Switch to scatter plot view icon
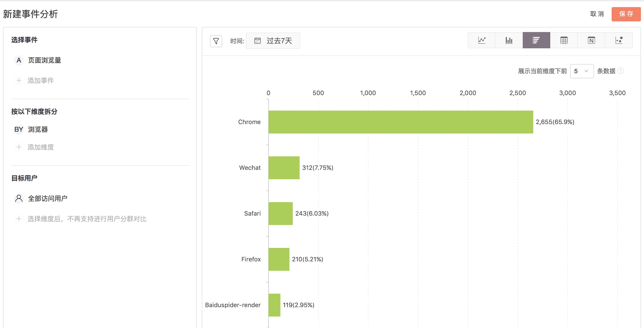Screen dimensions: 644x328 619,40
